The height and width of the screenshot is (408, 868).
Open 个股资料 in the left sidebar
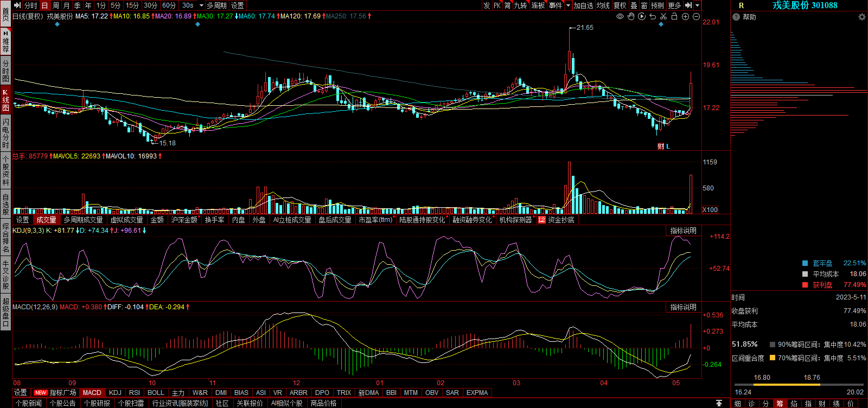click(5, 170)
